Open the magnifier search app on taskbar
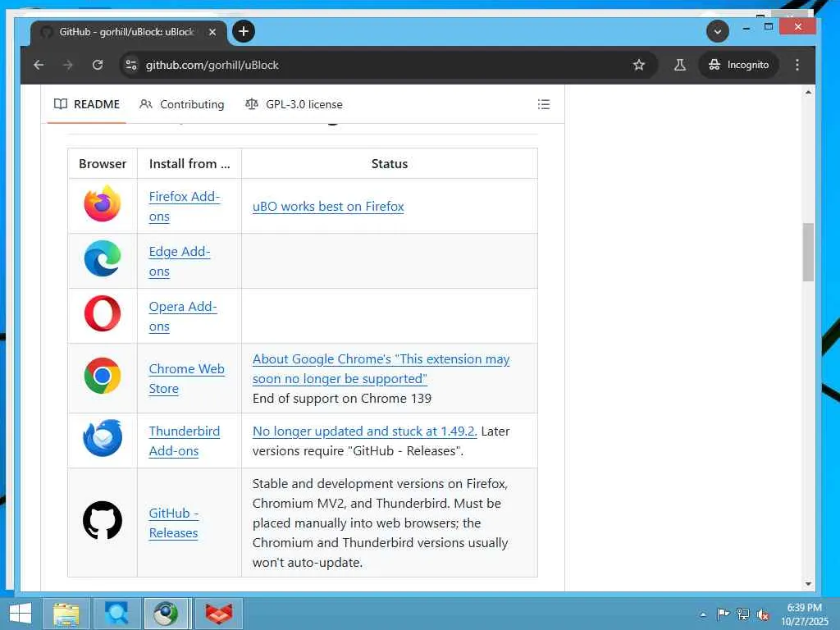 [116, 614]
